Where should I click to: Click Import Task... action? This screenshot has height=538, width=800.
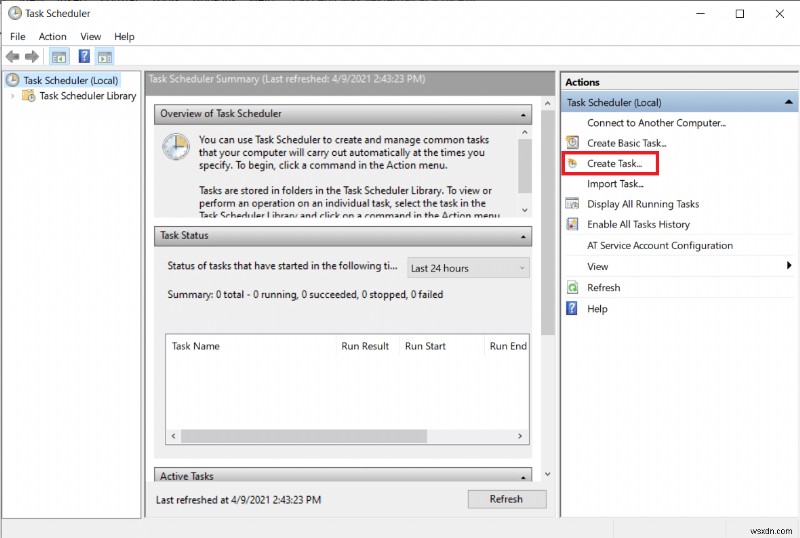615,184
